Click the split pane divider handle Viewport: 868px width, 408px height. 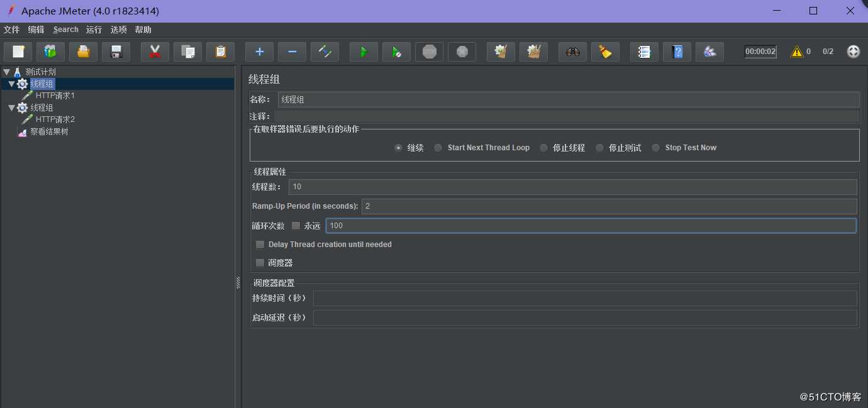[x=238, y=282]
